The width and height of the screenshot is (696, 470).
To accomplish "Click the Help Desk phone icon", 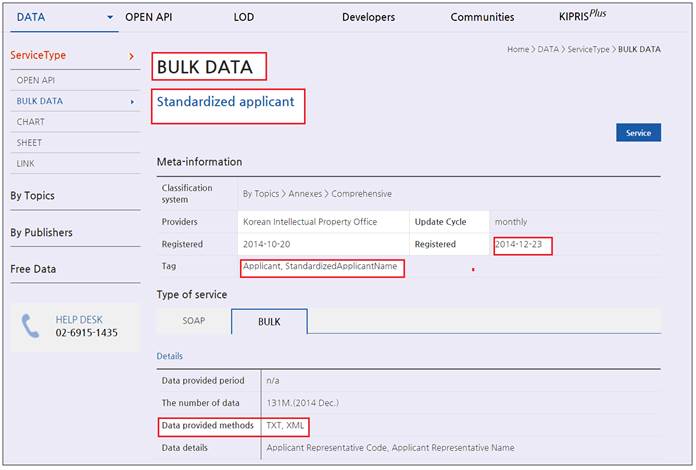I will [x=30, y=326].
